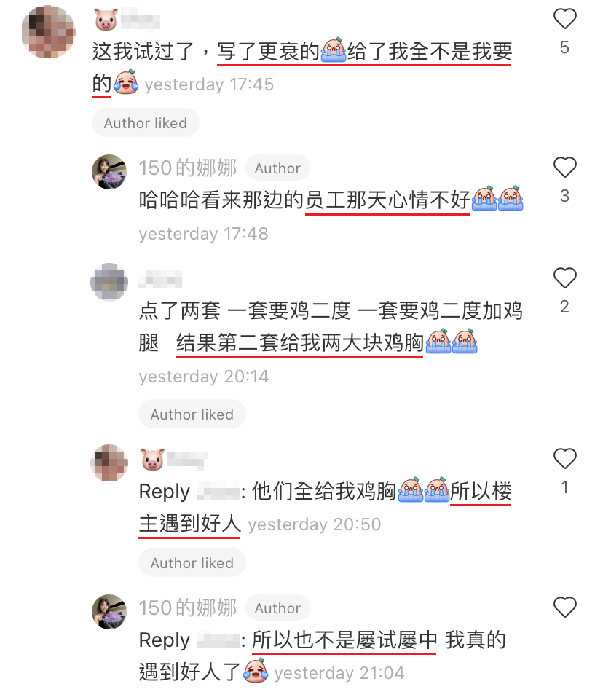Tap the blurred avatar on the 20:14 comment
Image resolution: width=603 pixels, height=700 pixels.
point(109,282)
